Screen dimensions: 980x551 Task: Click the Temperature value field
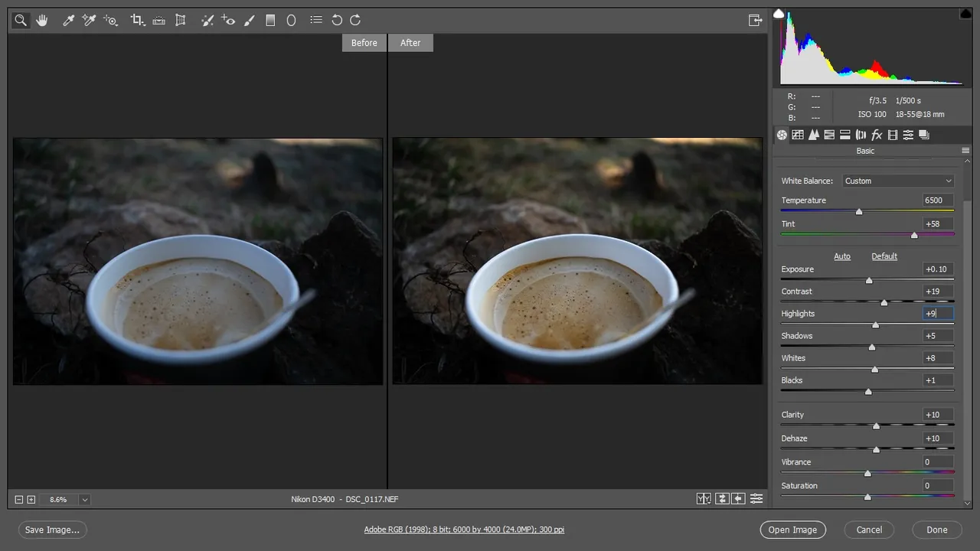[x=939, y=201]
